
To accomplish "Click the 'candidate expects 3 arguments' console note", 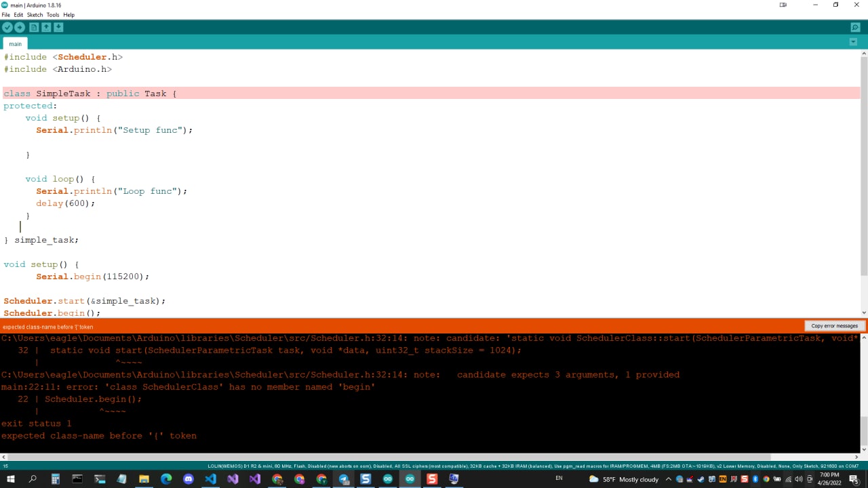I will tap(340, 375).
